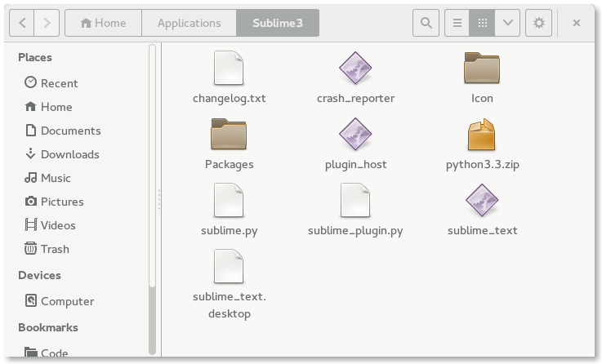The image size is (602, 364).
Task: Open the gear settings menu
Action: (538, 23)
